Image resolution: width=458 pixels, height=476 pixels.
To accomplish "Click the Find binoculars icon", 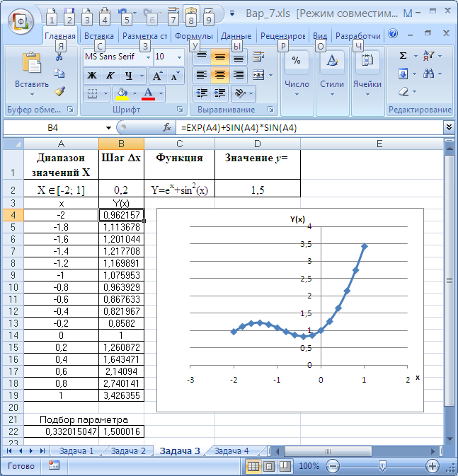I will [428, 73].
